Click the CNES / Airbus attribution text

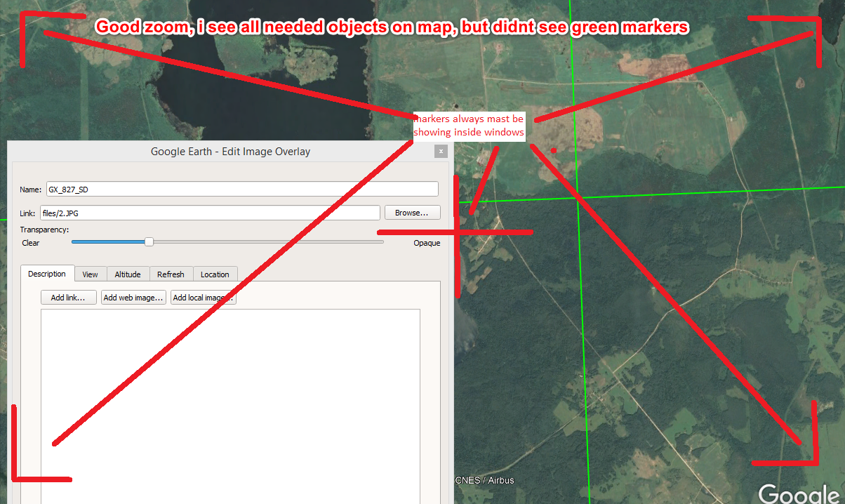[483, 480]
